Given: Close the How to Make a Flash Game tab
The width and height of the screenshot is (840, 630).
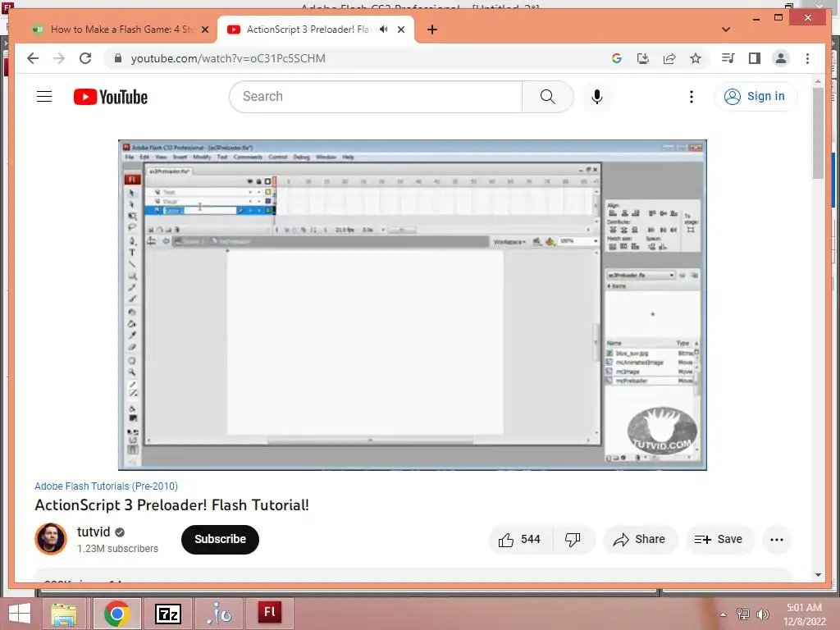Looking at the screenshot, I should (x=204, y=30).
